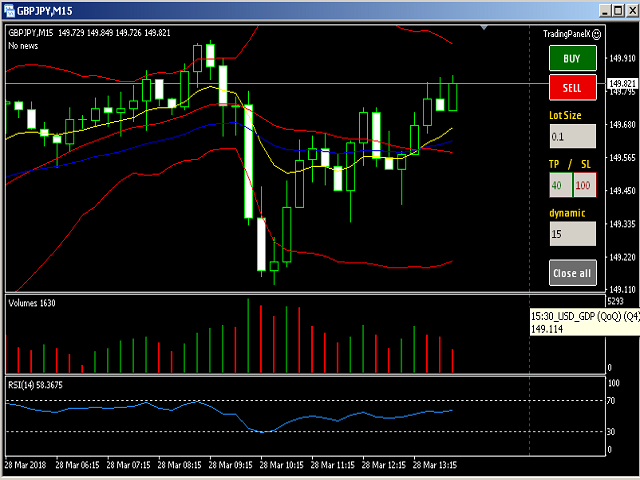The image size is (640, 480).
Task: Click the Close all button
Action: [x=572, y=272]
